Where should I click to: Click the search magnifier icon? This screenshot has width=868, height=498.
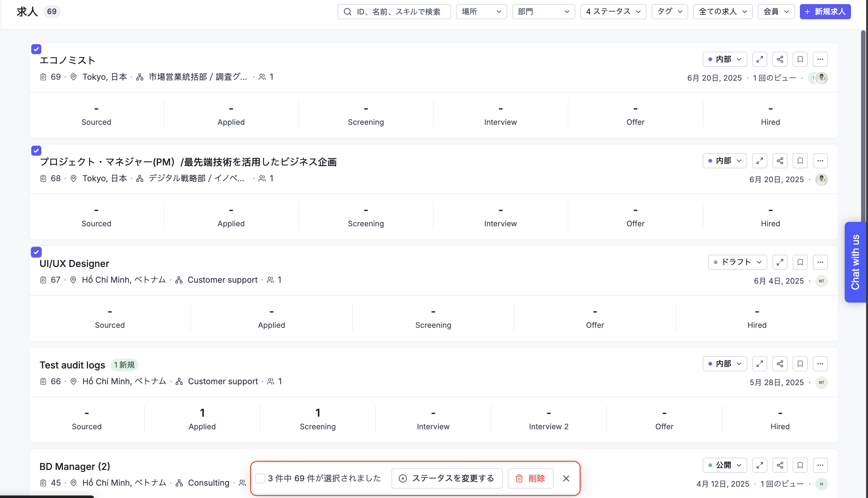click(347, 12)
